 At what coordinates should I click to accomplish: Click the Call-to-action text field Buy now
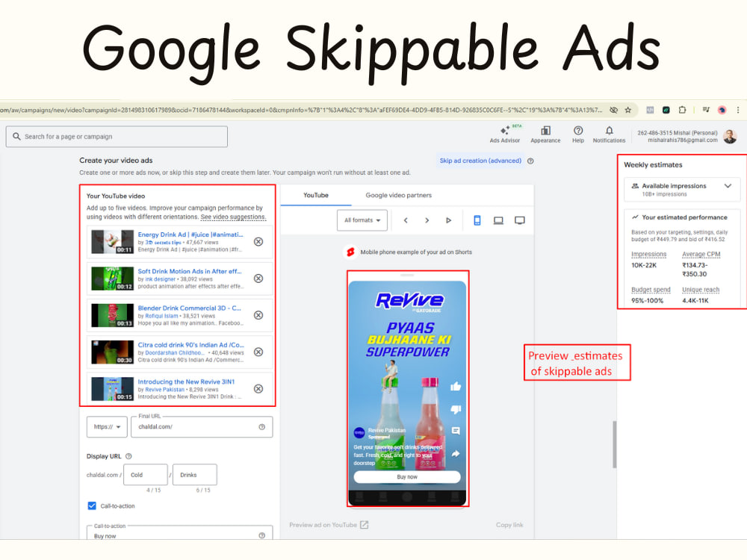click(179, 532)
